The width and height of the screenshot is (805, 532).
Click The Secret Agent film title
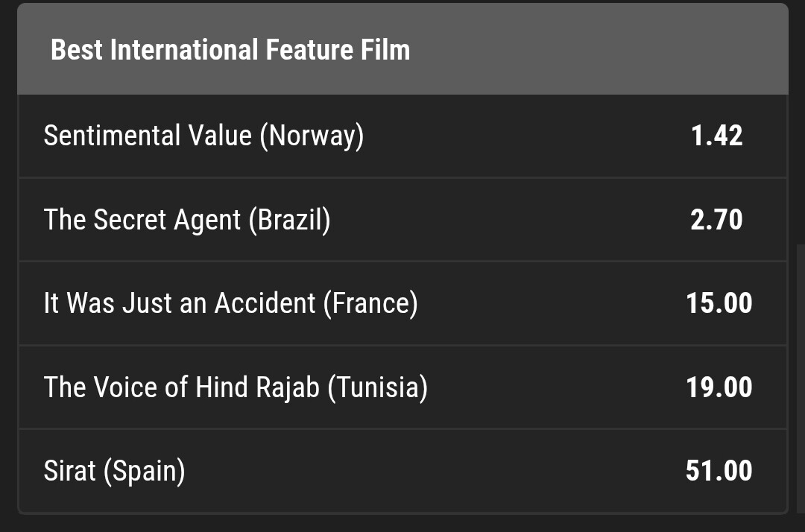[142, 220]
